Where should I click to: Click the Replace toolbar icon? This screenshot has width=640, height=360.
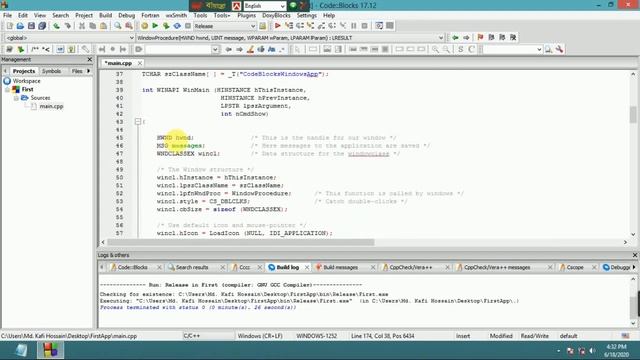point(129,26)
